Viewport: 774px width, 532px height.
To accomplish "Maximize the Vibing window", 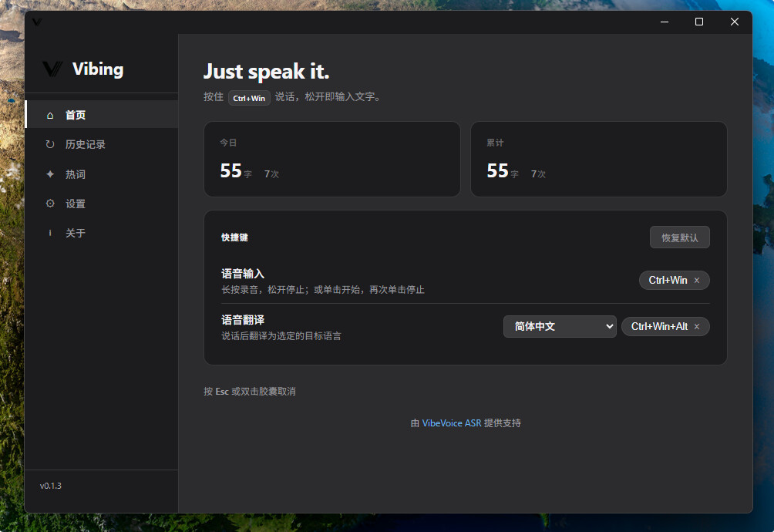I will point(699,22).
